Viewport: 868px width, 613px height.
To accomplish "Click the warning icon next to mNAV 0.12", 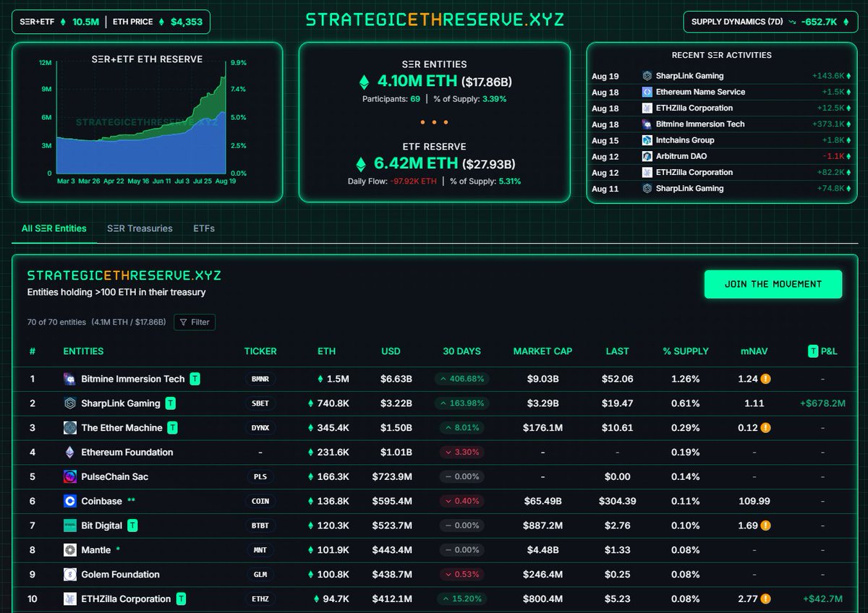I will pos(765,428).
